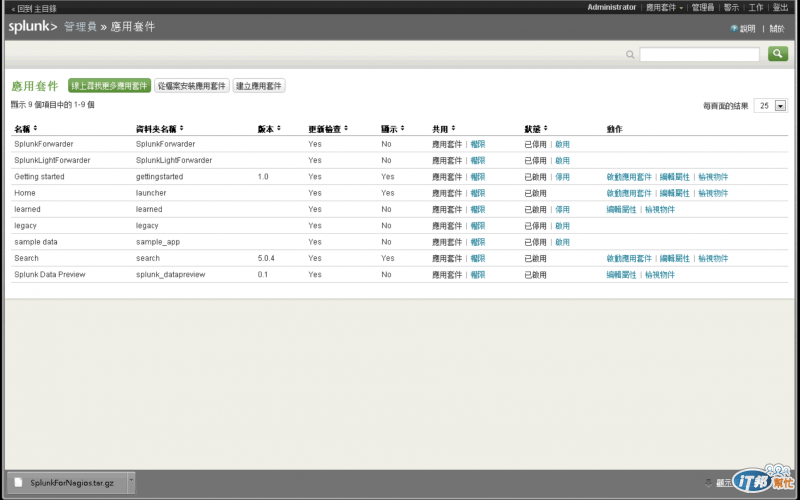Click 從檔案安裝應用套件 button
The image size is (800, 500).
[x=191, y=86]
